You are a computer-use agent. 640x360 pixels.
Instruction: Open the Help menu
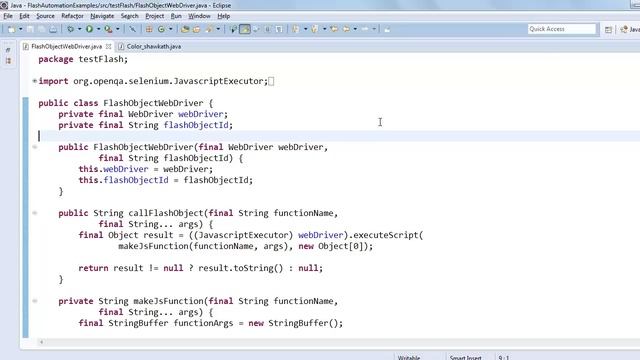click(223, 16)
